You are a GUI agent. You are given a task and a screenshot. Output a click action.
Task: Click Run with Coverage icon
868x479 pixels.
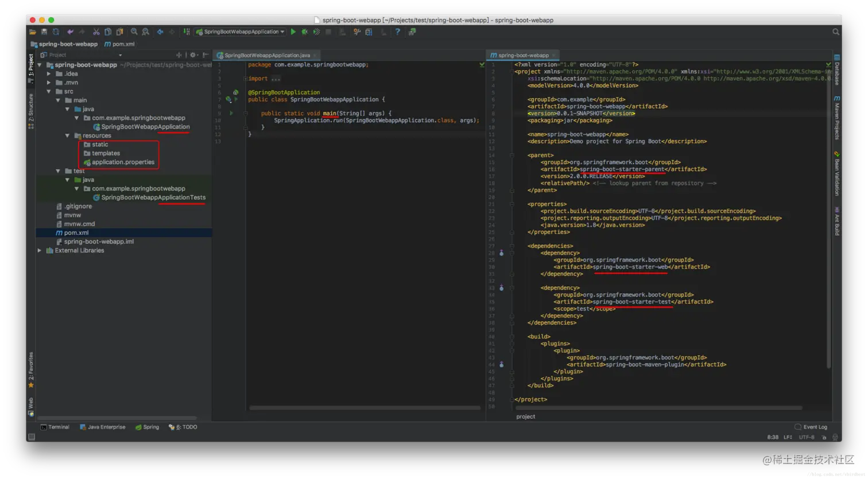pos(316,32)
